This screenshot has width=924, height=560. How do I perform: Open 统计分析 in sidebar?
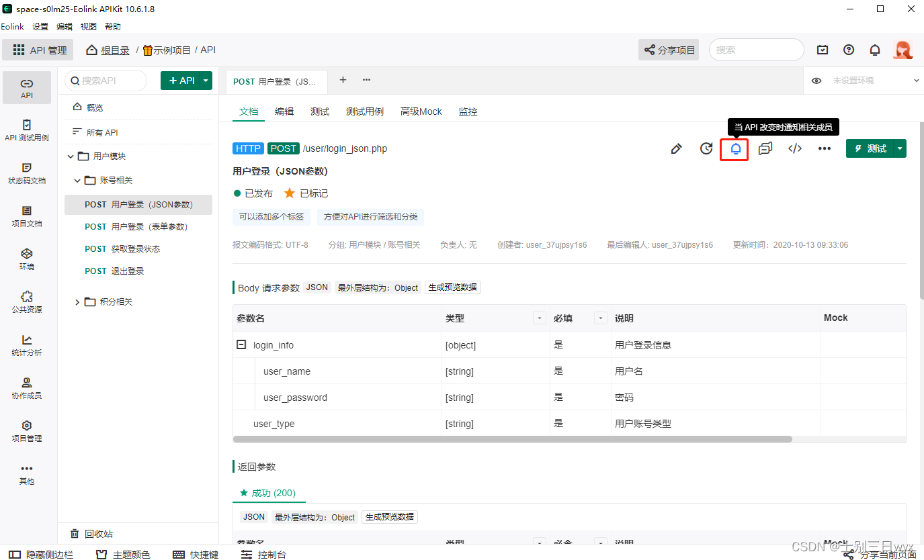click(27, 345)
